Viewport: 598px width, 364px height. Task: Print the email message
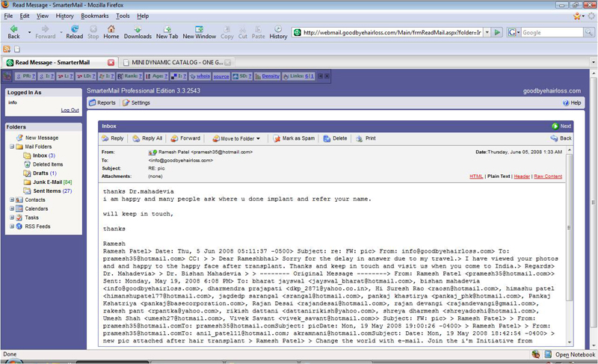[x=366, y=138]
